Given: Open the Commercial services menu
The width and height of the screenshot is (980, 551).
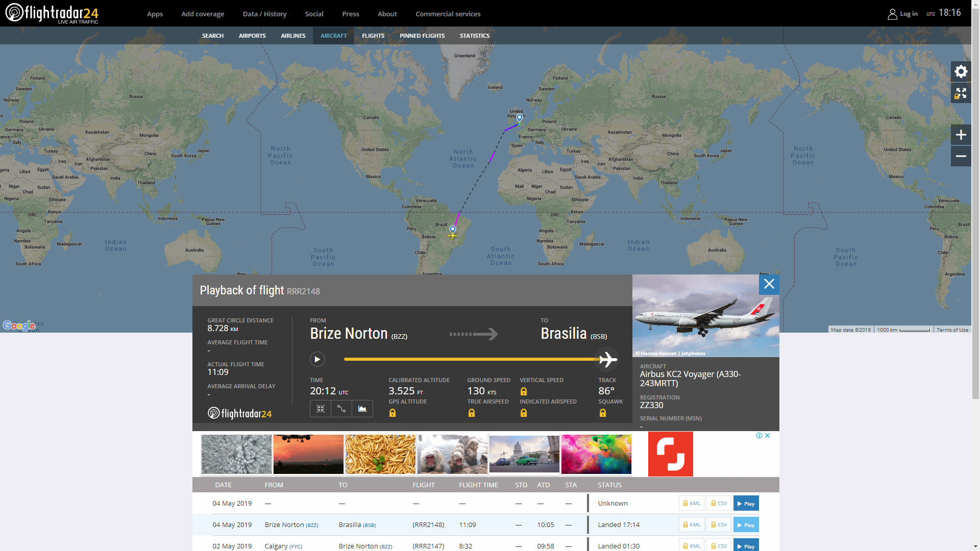Looking at the screenshot, I should pos(448,14).
